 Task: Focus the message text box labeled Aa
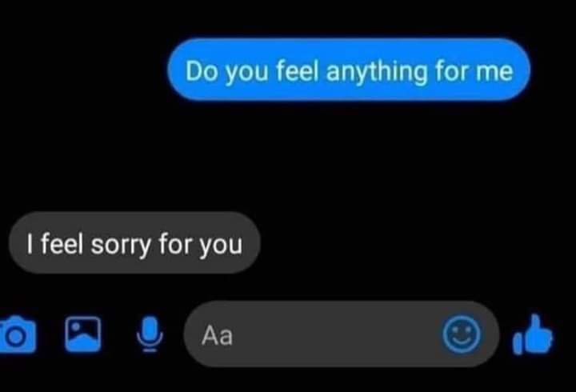point(342,334)
